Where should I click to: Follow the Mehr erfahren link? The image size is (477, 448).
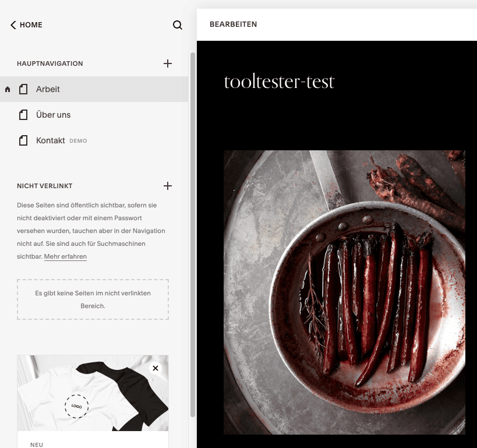(x=65, y=256)
